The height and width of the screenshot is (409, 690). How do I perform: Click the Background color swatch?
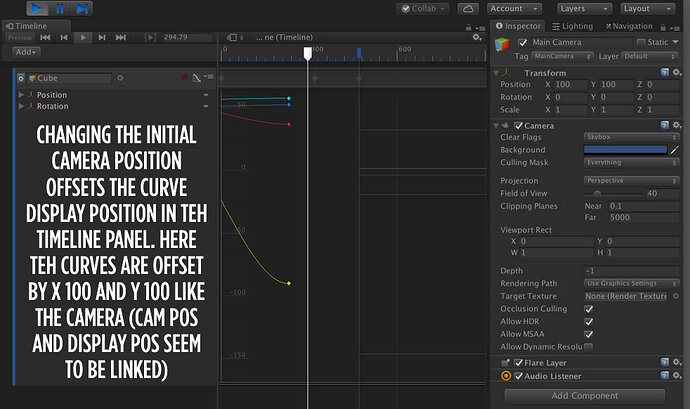[x=625, y=150]
